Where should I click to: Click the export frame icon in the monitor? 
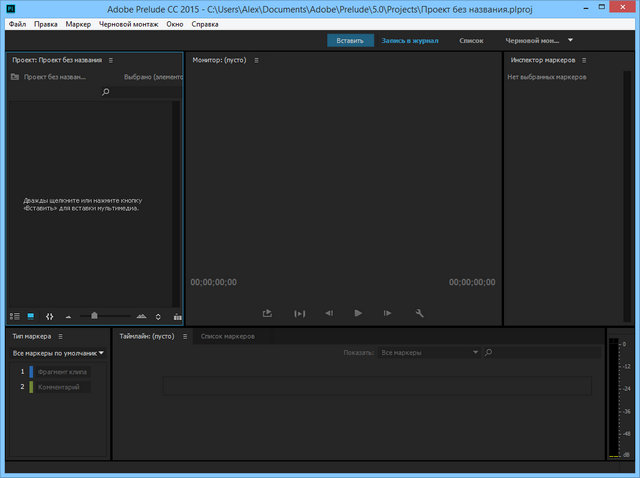(268, 313)
